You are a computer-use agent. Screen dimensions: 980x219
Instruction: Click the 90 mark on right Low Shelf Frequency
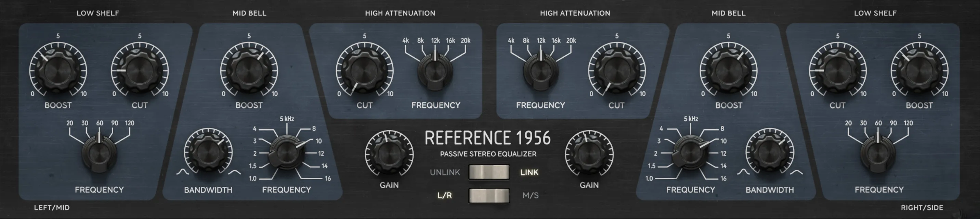893,123
